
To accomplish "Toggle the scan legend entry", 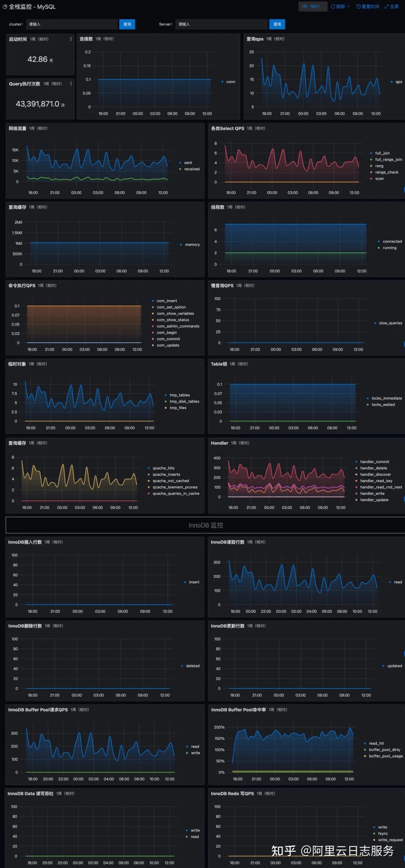I will coord(377,178).
